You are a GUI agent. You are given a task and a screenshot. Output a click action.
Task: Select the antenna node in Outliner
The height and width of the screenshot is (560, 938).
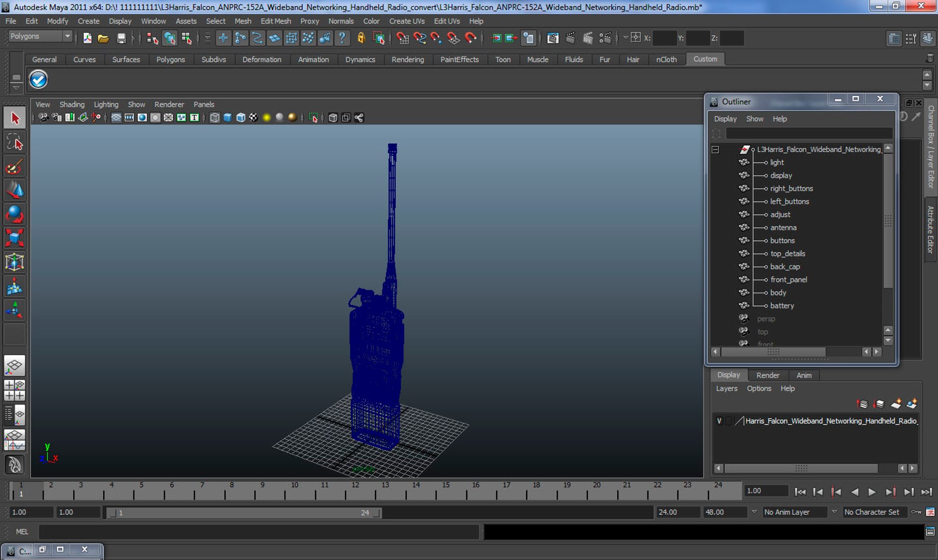(783, 228)
